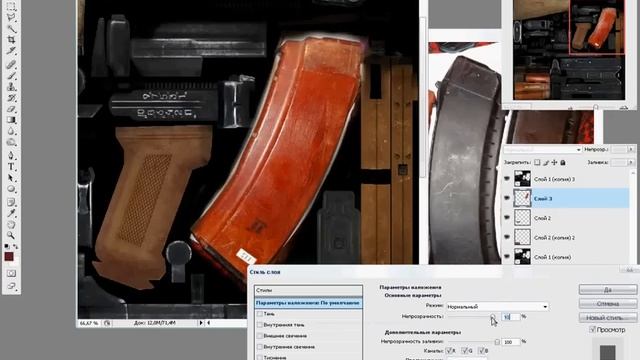This screenshot has height=360, width=640.
Task: Hide layer Слой 1 (копия) 3
Action: pos(507,179)
